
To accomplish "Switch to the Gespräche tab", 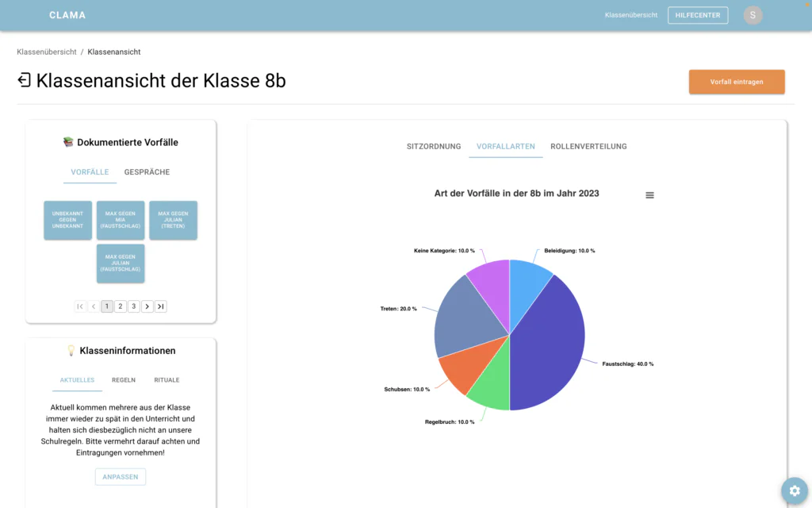I will click(x=147, y=172).
